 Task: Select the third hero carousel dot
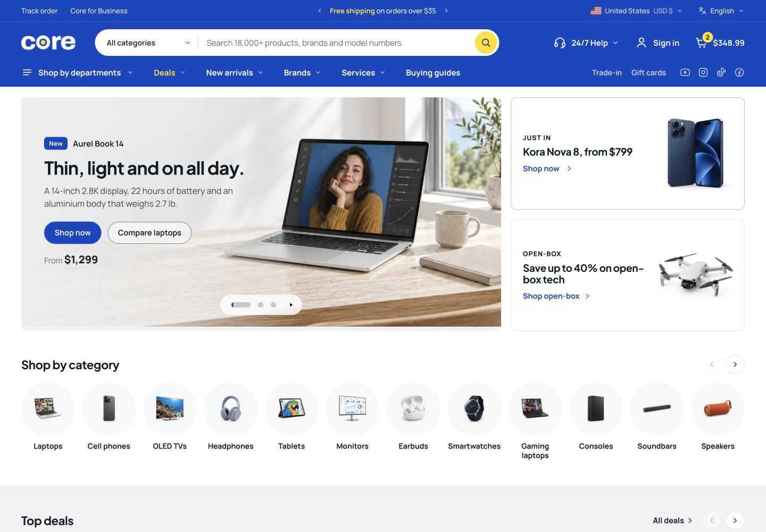273,305
